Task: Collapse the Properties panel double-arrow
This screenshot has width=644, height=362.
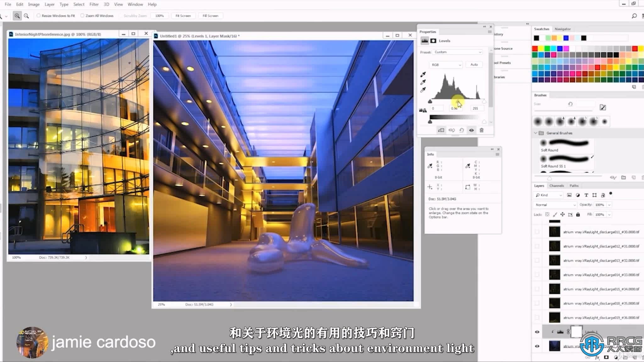Action: click(485, 26)
